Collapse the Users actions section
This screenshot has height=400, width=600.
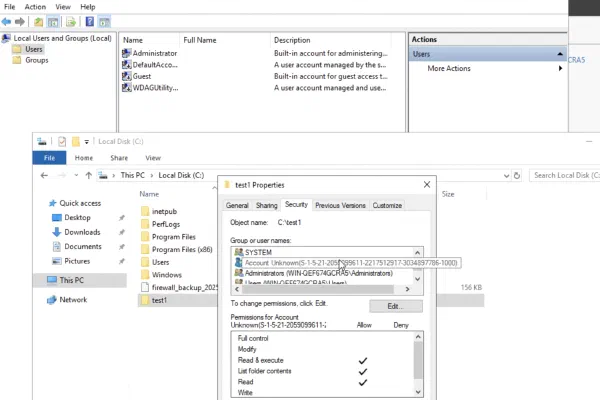(560, 54)
